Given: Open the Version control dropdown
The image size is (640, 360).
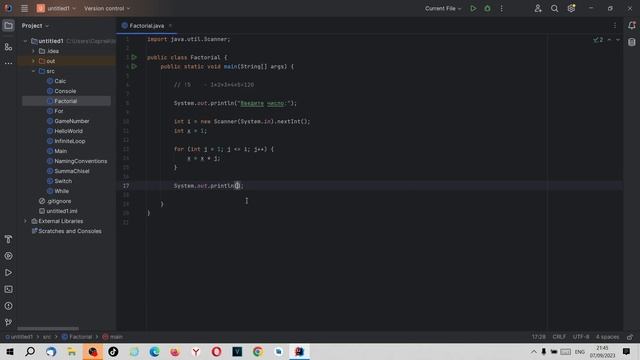Looking at the screenshot, I should (107, 8).
